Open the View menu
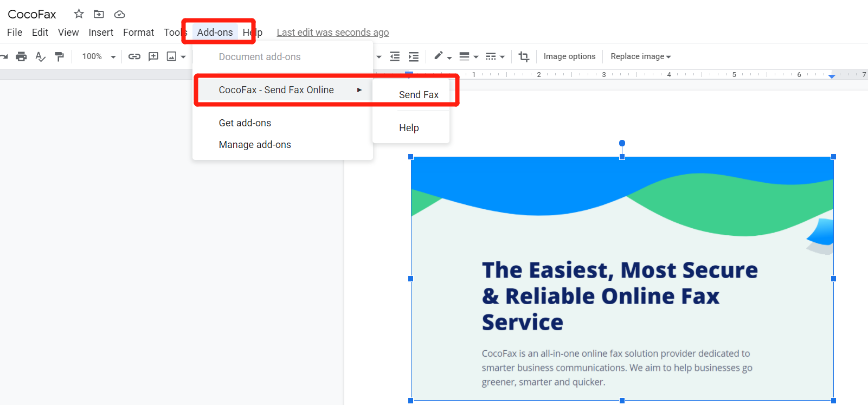Image resolution: width=868 pixels, height=405 pixels. click(68, 33)
